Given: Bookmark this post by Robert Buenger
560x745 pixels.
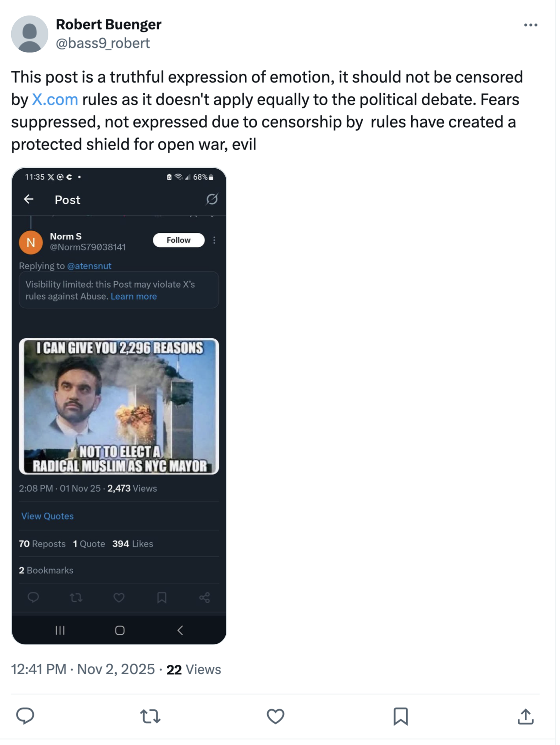Looking at the screenshot, I should pyautogui.click(x=400, y=716).
